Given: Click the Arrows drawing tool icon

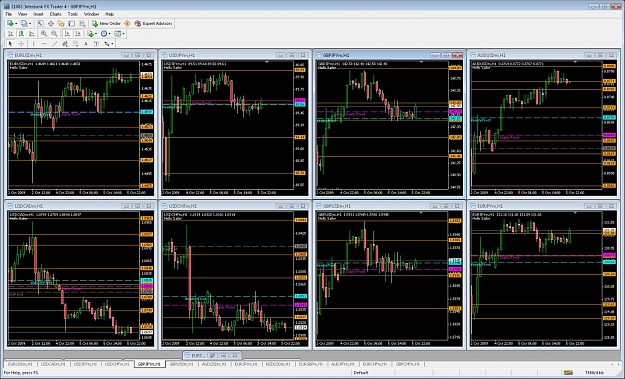Looking at the screenshot, I should pyautogui.click(x=106, y=44).
